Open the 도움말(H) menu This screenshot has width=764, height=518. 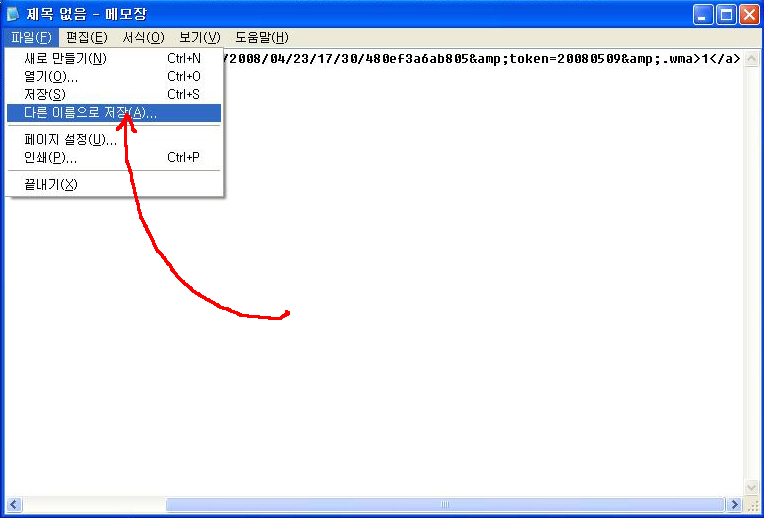pyautogui.click(x=262, y=38)
